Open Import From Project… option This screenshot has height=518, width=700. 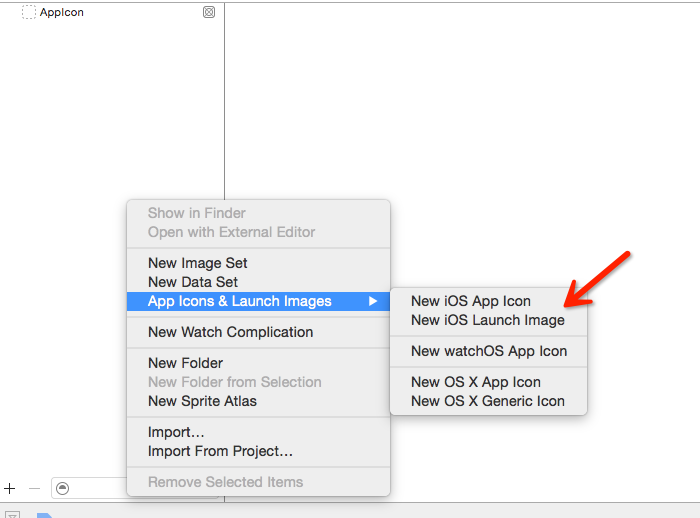(220, 451)
